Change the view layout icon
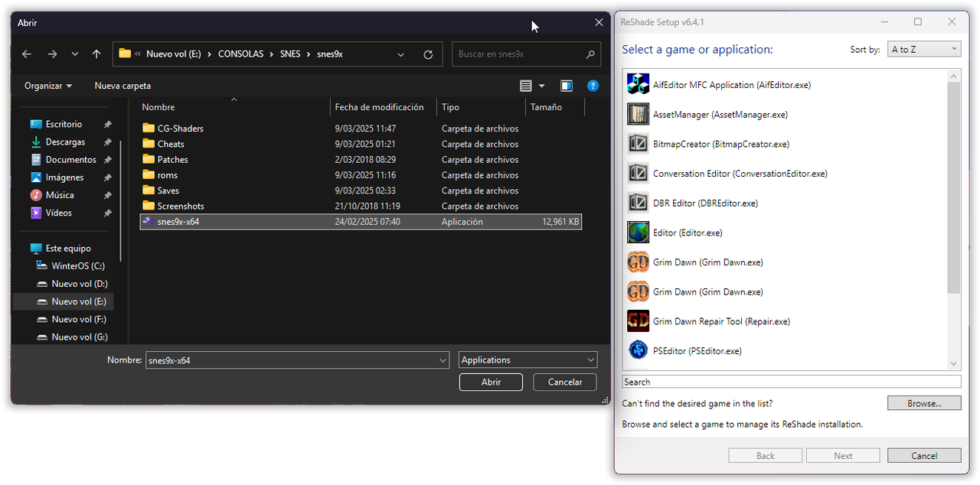Image resolution: width=980 pixels, height=485 pixels. 525,86
